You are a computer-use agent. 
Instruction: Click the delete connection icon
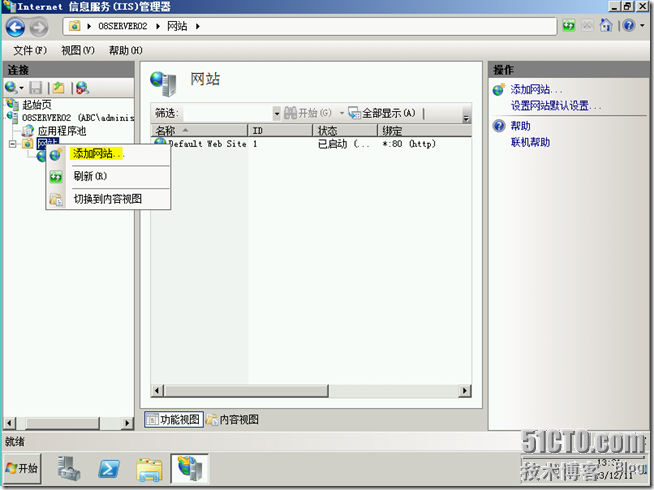coord(82,88)
